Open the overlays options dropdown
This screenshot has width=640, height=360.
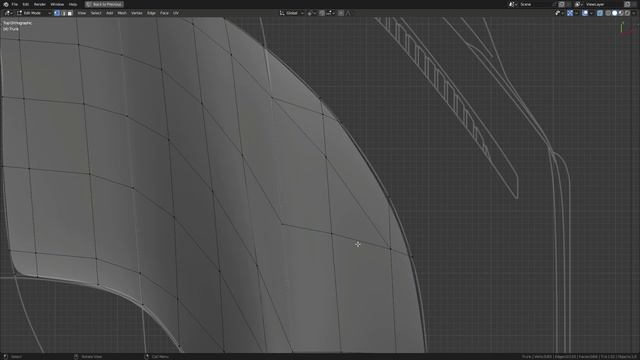[x=591, y=13]
